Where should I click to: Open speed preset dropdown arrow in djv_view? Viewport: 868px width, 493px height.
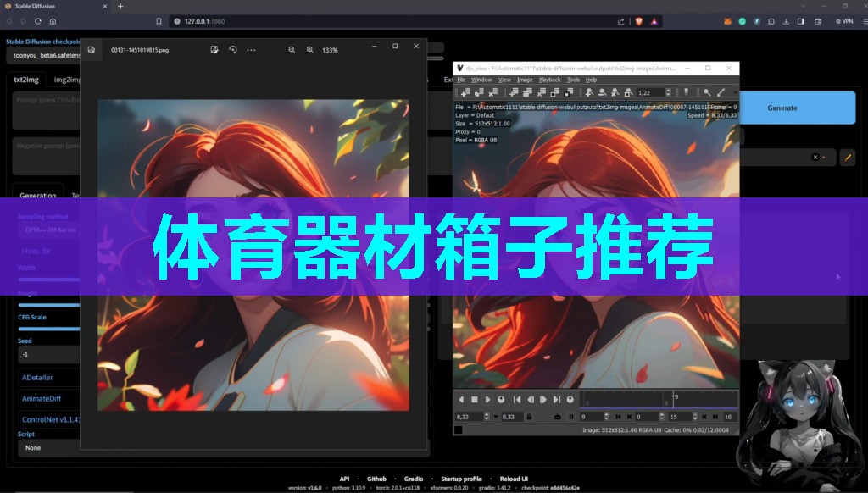point(495,417)
